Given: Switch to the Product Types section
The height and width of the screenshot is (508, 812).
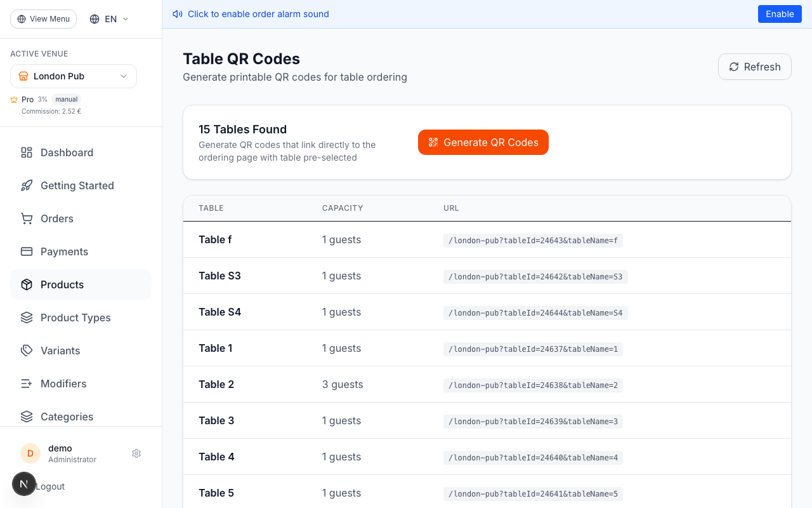Looking at the screenshot, I should [x=75, y=317].
